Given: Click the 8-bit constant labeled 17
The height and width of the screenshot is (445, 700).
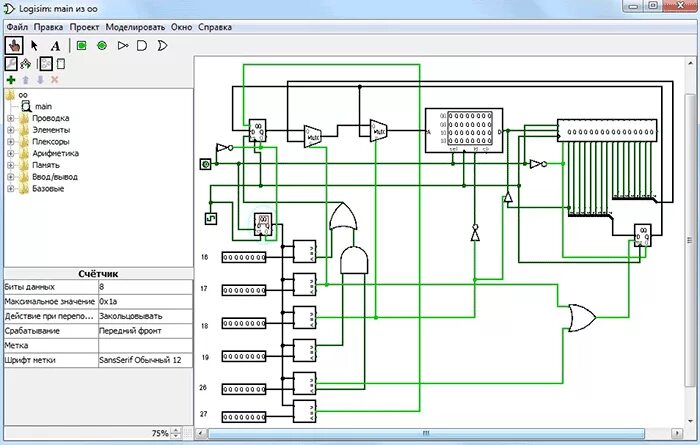Looking at the screenshot, I should pos(244,291).
